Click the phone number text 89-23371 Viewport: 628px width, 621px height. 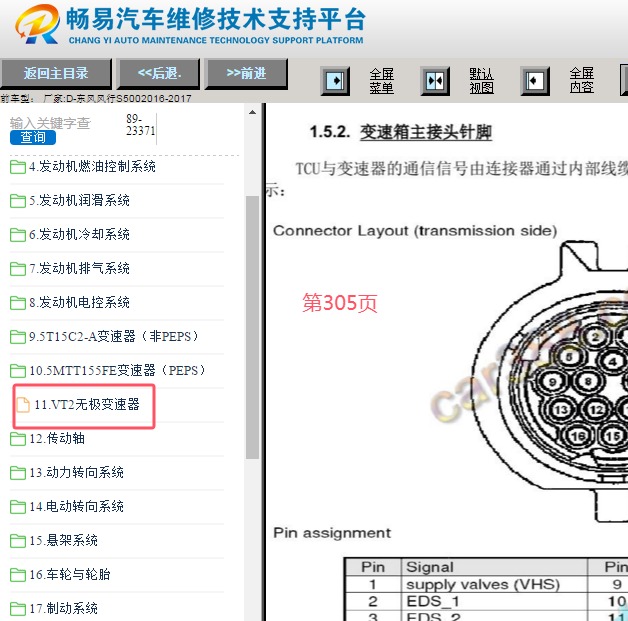click(140, 125)
